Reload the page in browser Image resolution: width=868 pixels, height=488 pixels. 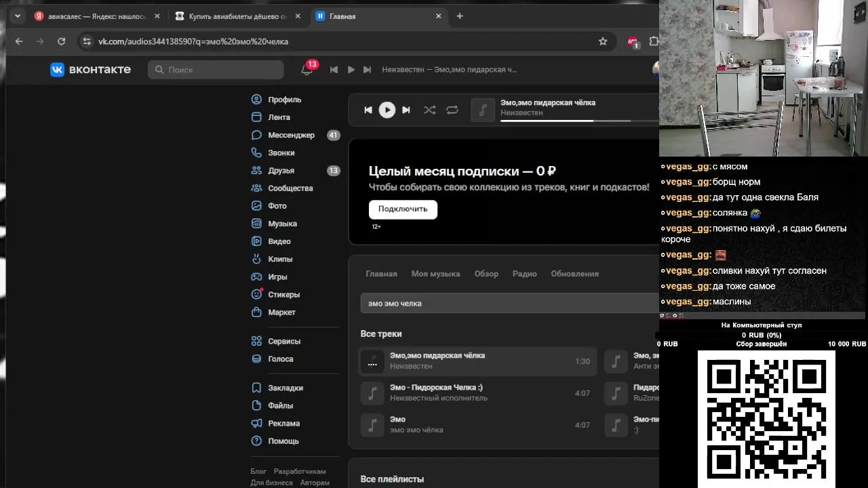[x=61, y=41]
